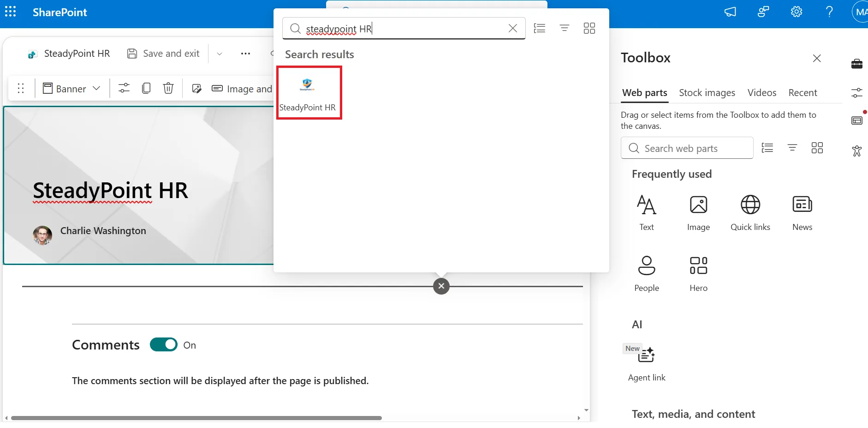Open the megaphone announcements icon
Screen dimensions: 868x428
[730, 12]
